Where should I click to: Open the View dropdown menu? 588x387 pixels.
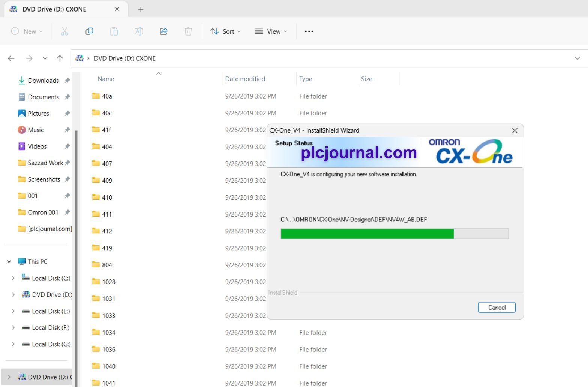pyautogui.click(x=271, y=31)
